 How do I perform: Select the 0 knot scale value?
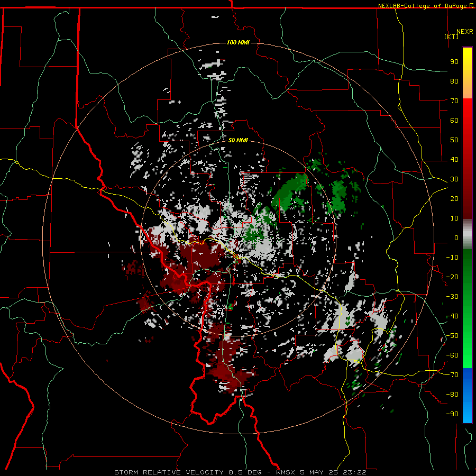click(456, 238)
